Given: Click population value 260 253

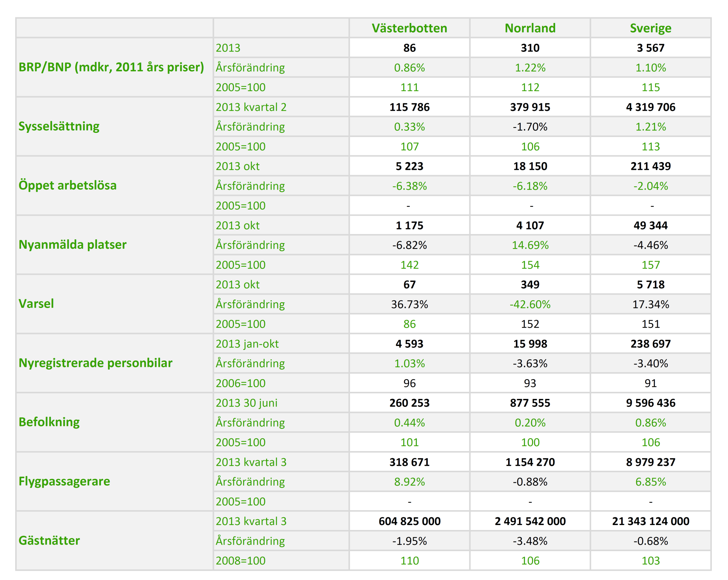Looking at the screenshot, I should click(409, 403).
